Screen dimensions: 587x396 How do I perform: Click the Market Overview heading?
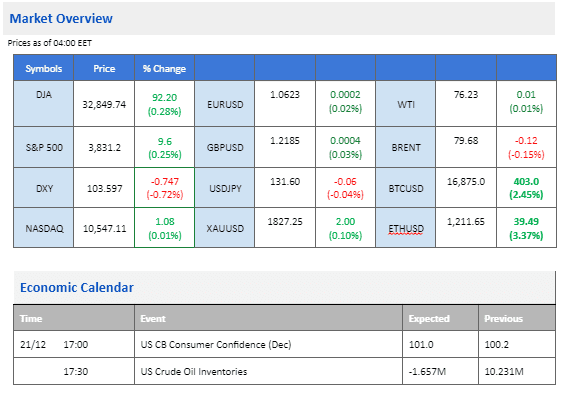click(x=61, y=18)
